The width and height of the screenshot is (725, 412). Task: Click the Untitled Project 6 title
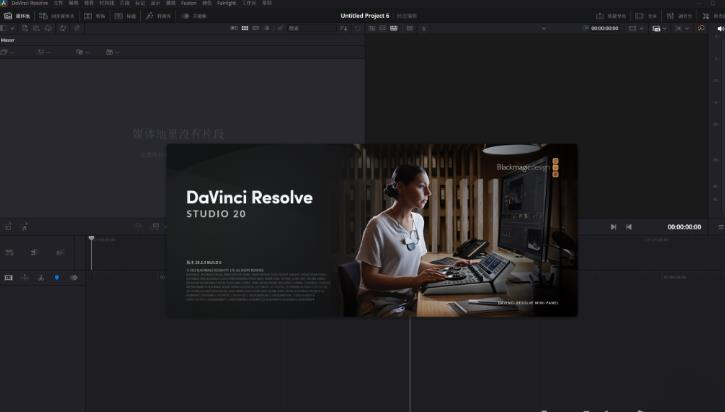tap(365, 16)
